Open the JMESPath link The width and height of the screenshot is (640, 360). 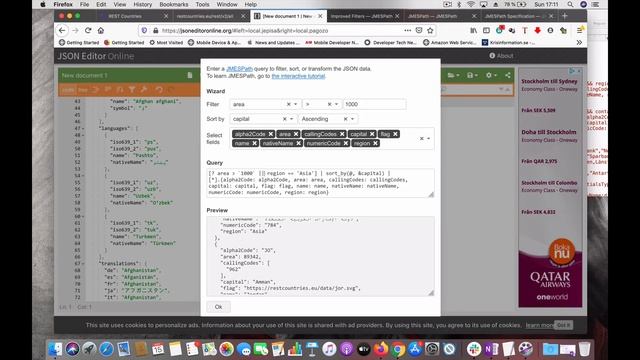(239, 69)
